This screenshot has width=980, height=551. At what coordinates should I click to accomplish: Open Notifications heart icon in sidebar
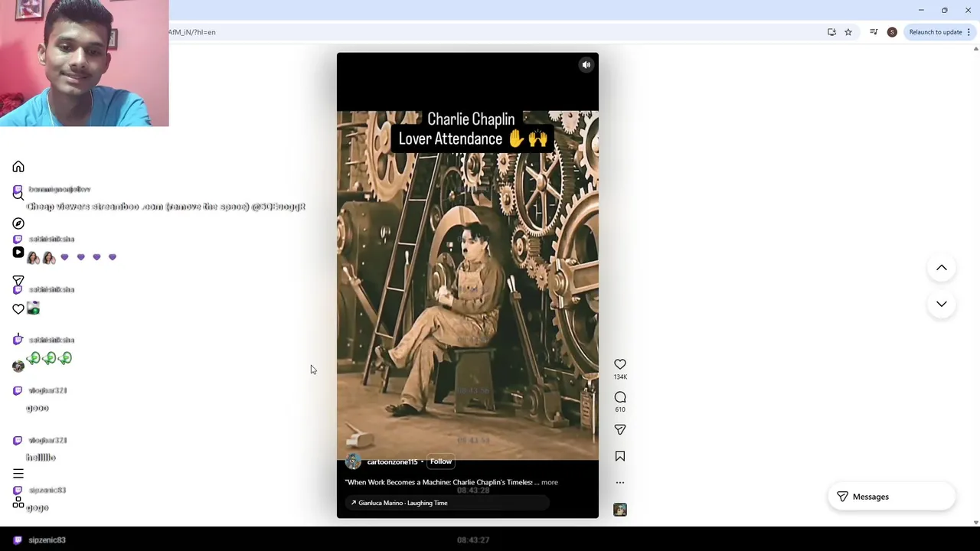(x=18, y=309)
